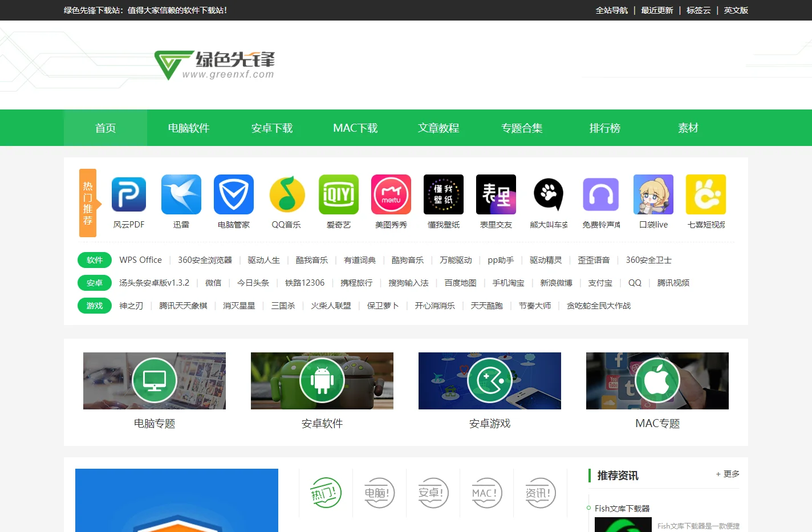Open the 安卓游戏 gamepad thumbnail
Image resolution: width=812 pixels, height=532 pixels.
[490, 381]
